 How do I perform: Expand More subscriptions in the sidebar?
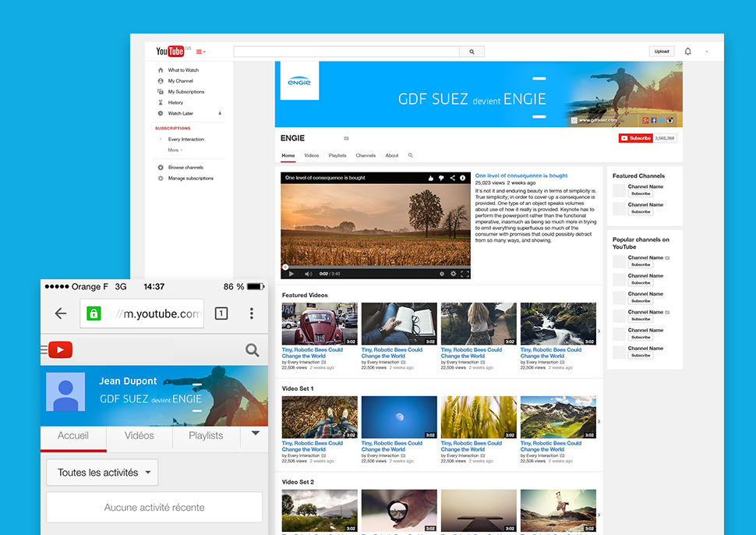point(175,150)
